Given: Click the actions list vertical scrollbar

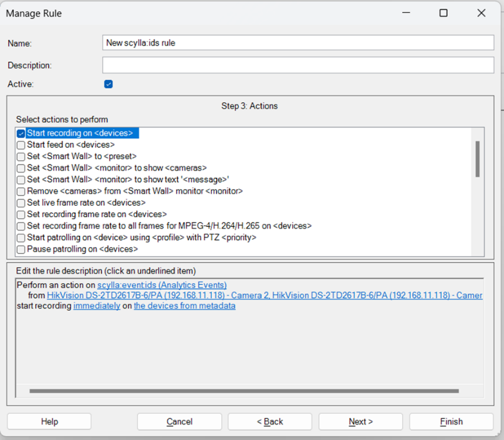Looking at the screenshot, I should point(478,159).
